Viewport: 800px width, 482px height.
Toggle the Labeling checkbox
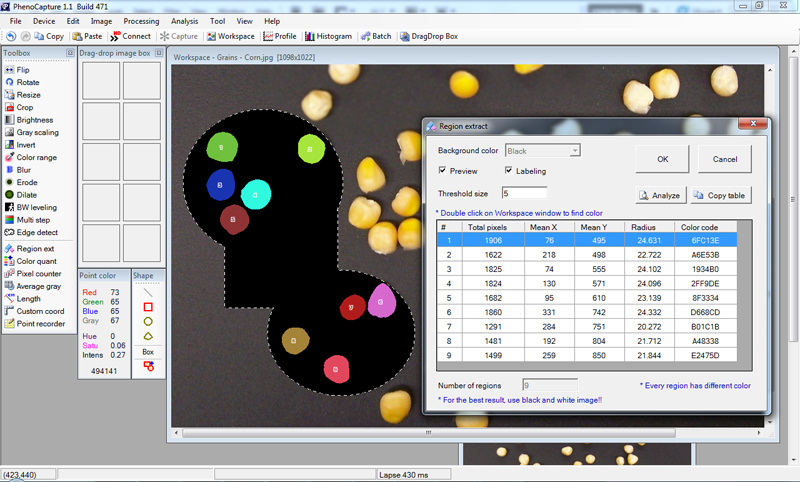[x=508, y=171]
